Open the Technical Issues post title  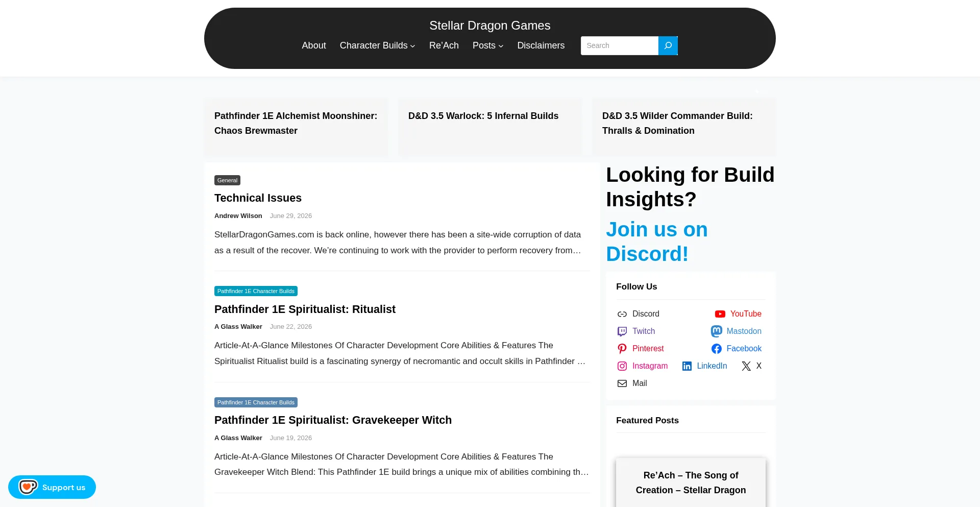(x=258, y=198)
